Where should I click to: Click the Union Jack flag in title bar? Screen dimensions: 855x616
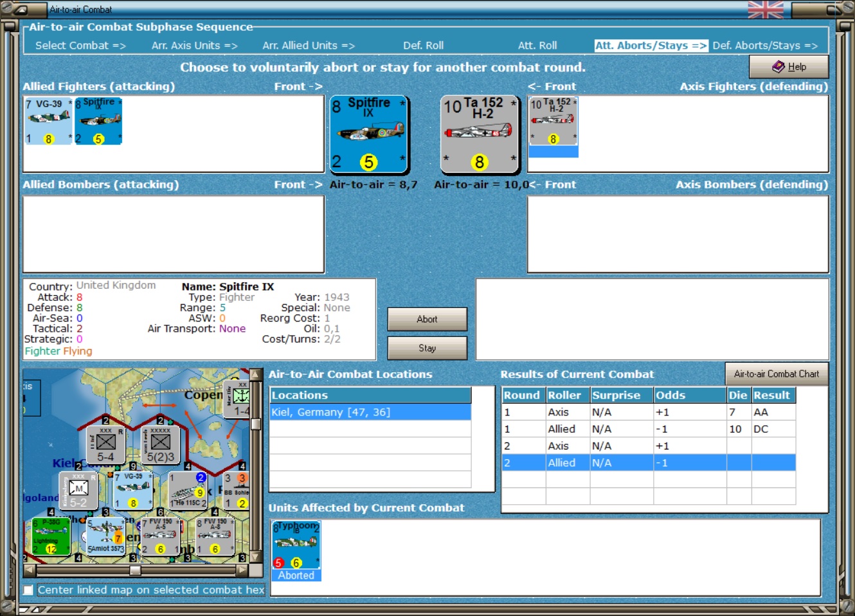[x=766, y=10]
